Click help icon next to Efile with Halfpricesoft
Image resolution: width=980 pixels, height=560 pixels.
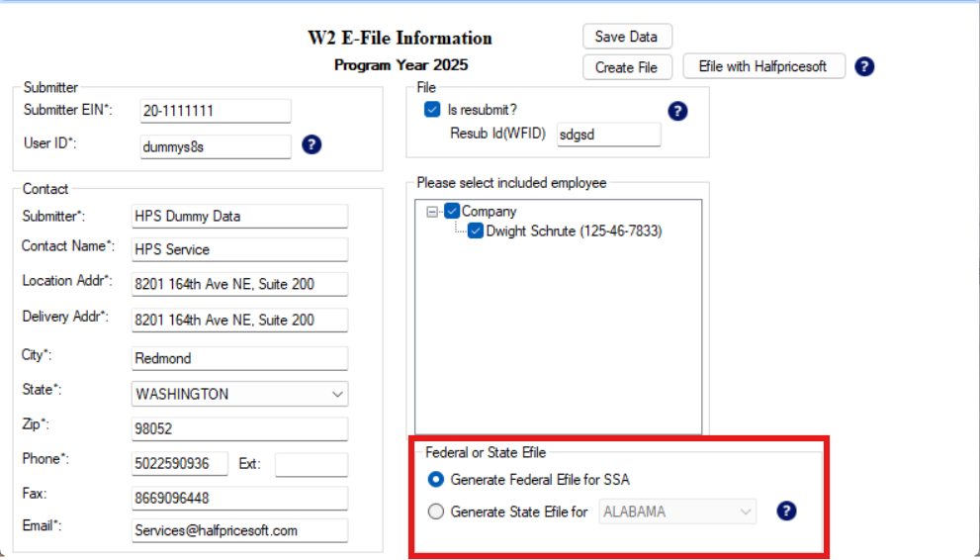(x=864, y=67)
